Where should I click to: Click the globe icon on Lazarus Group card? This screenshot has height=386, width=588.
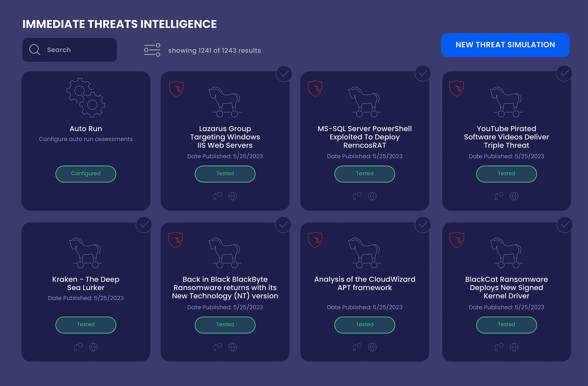[x=233, y=196]
